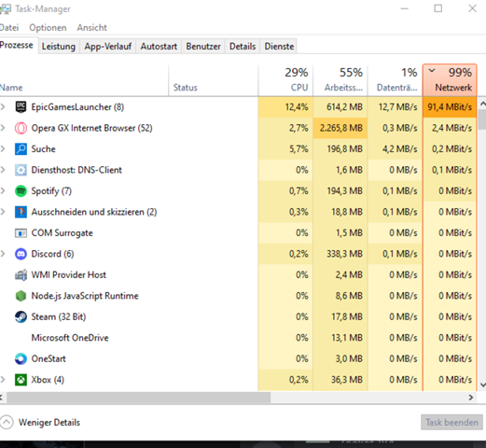Maximize the Task-Manager window
This screenshot has width=486, height=448.
[438, 8]
